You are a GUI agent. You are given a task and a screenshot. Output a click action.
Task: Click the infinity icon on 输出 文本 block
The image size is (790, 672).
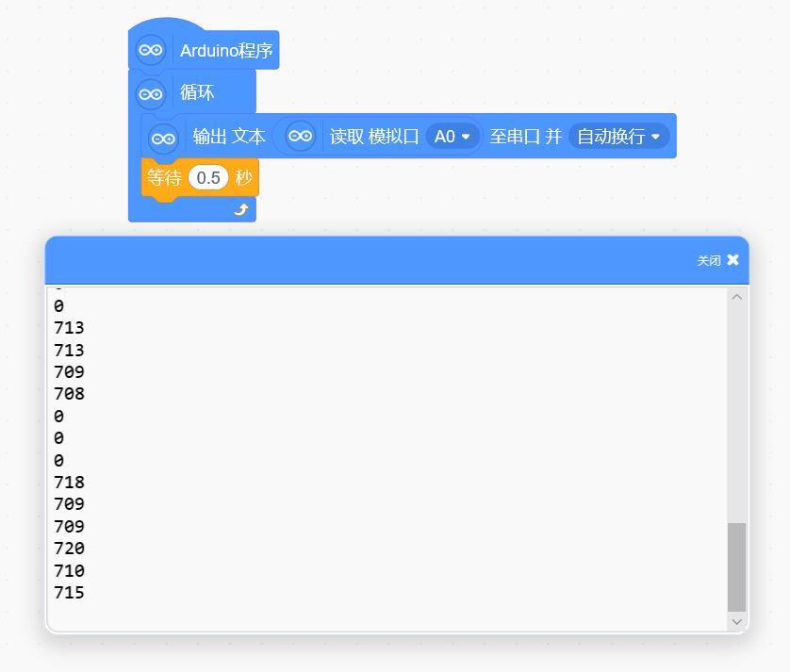click(163, 138)
